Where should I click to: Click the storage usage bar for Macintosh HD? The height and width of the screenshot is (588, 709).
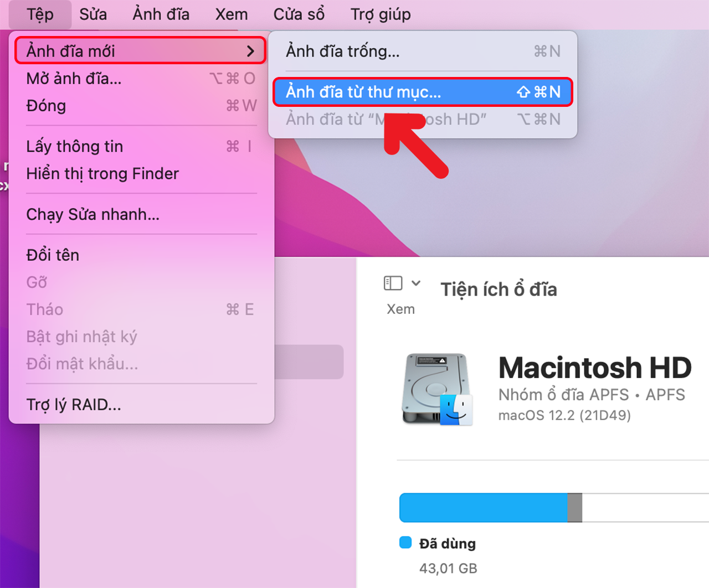[x=499, y=507]
